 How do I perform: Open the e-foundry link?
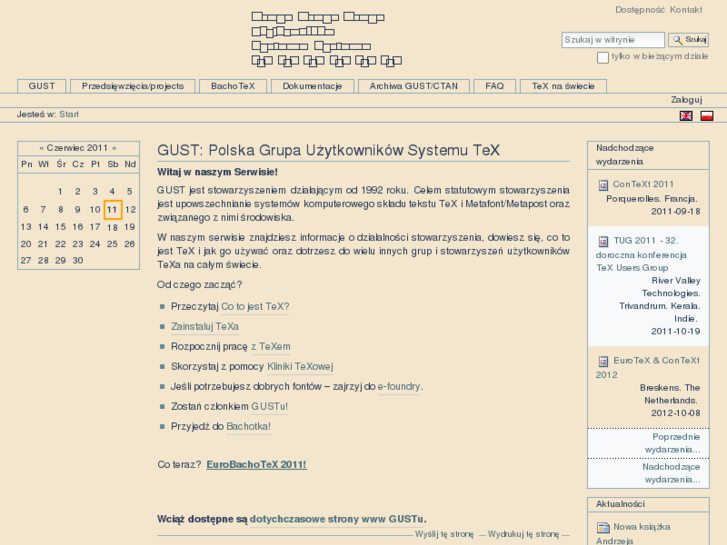tap(399, 386)
